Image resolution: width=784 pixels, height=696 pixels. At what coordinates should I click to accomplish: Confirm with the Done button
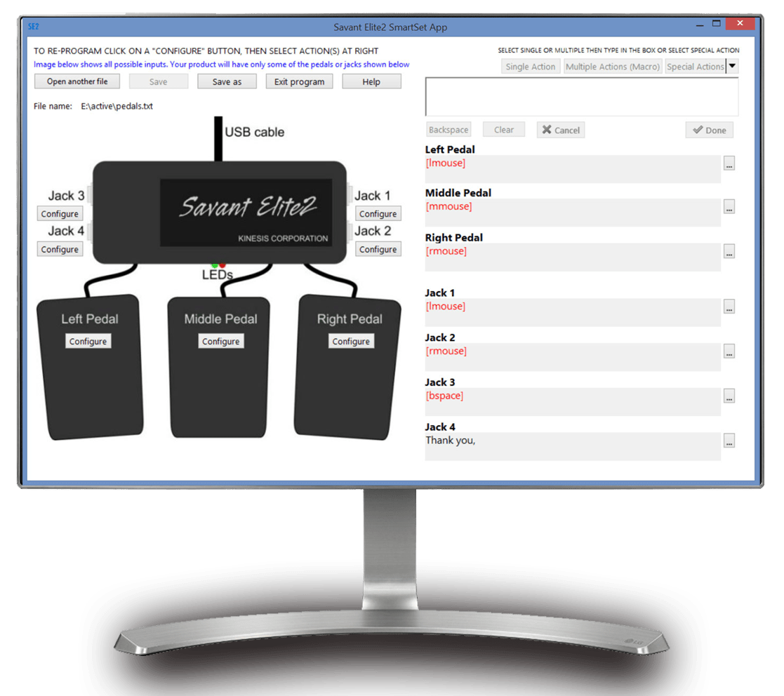[x=710, y=130]
